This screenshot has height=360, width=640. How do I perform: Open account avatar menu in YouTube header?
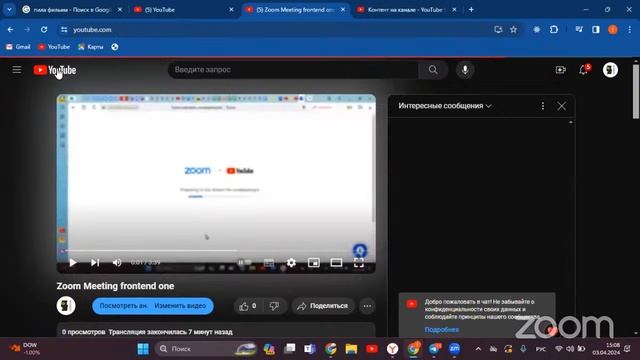(610, 70)
